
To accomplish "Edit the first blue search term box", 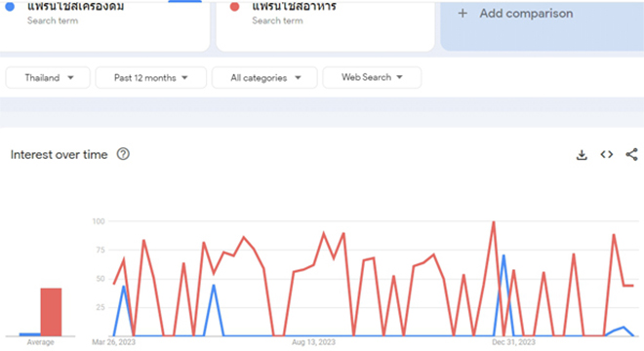I will tap(104, 25).
